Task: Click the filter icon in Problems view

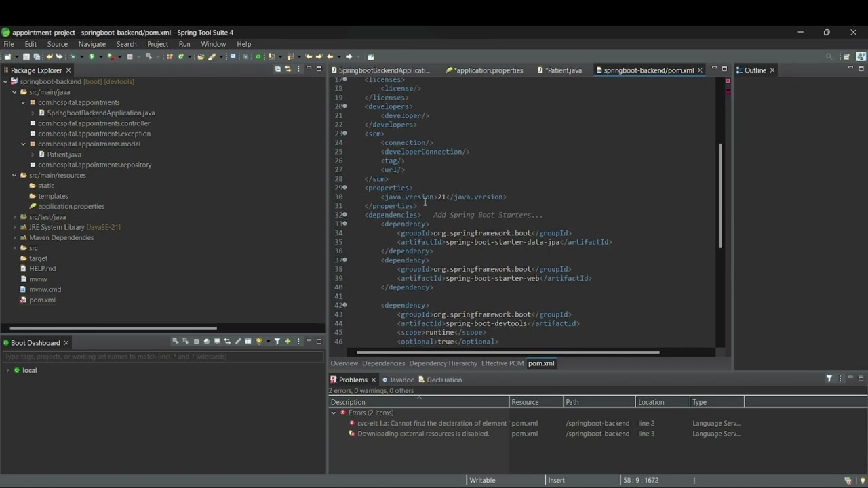Action: point(829,379)
